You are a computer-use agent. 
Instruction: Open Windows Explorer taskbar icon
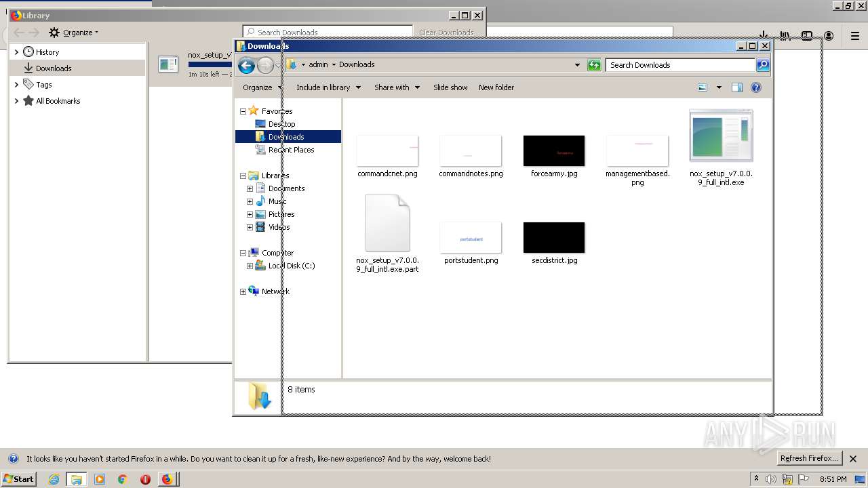click(x=77, y=479)
